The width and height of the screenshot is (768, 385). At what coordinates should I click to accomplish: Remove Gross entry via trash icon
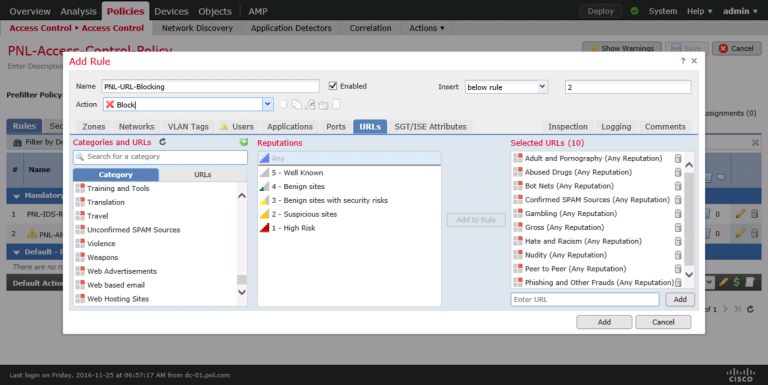[x=678, y=227]
